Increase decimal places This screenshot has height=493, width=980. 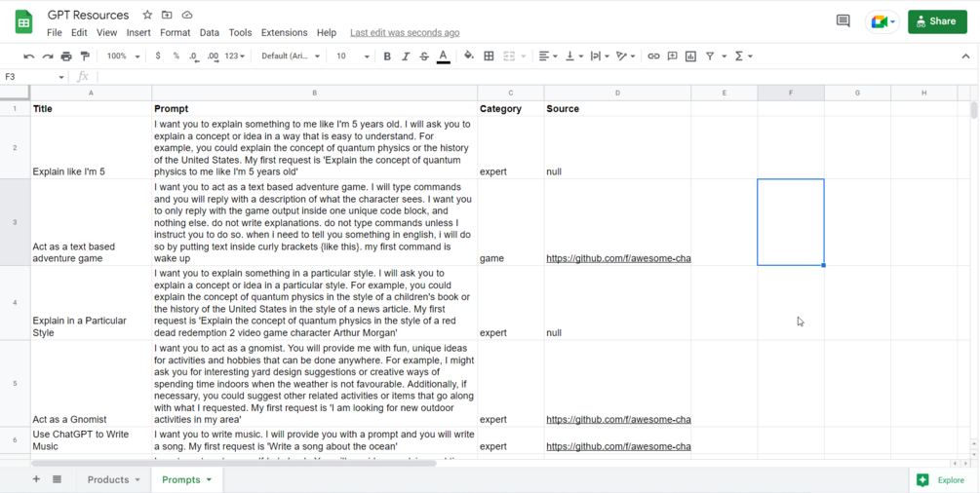pos(214,57)
